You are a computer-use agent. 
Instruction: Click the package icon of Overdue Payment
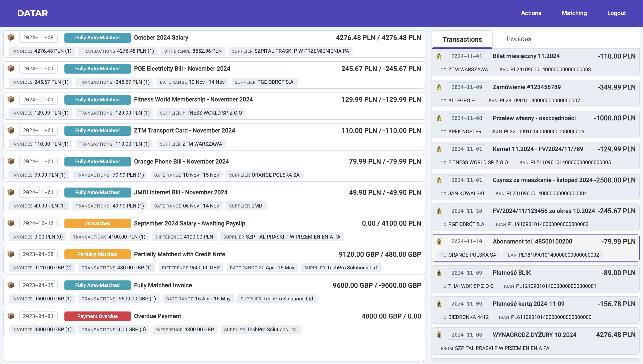(x=10, y=316)
